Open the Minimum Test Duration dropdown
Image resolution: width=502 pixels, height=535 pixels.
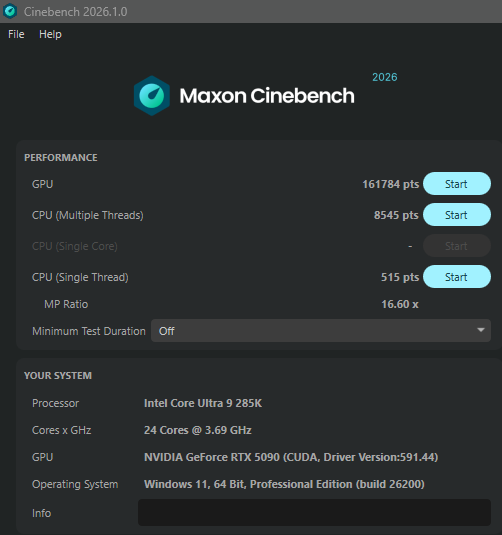point(320,331)
